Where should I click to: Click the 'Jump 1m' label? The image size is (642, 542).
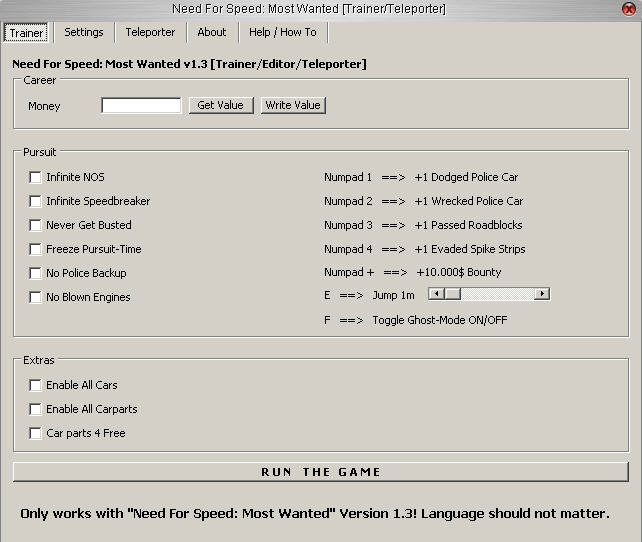(x=393, y=296)
